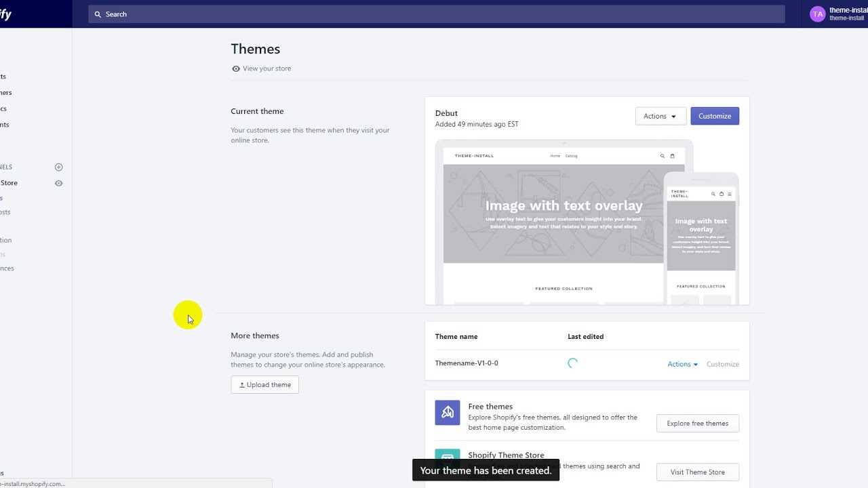
Task: Click the Upload theme button
Action: coord(264,384)
